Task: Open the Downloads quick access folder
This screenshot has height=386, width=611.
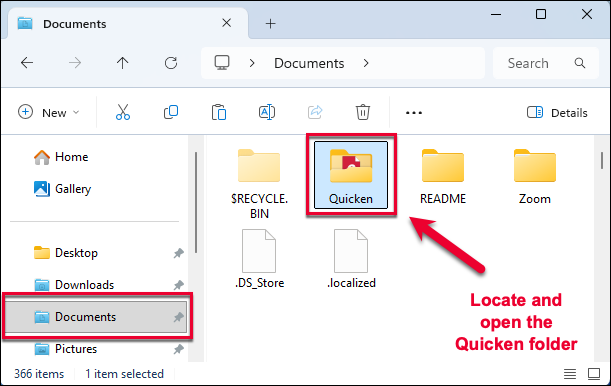Action: coord(74,285)
